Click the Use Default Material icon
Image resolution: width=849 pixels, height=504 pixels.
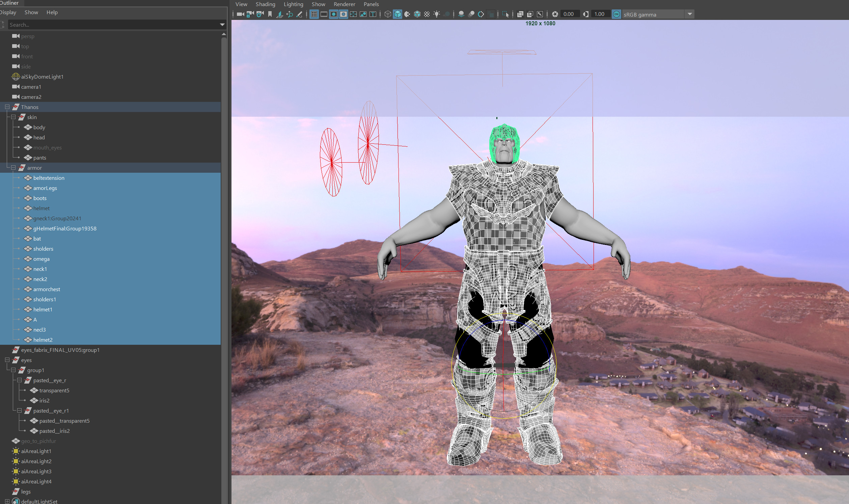(407, 14)
